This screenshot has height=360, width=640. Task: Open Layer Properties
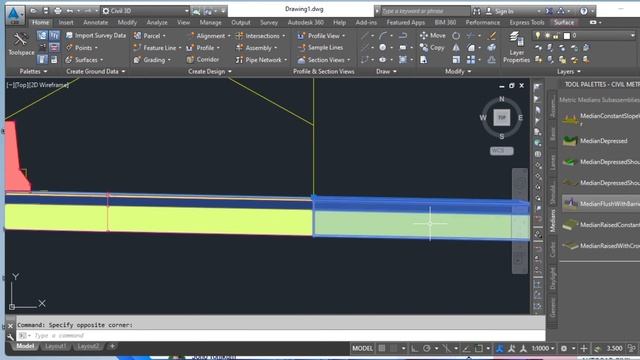pyautogui.click(x=516, y=48)
